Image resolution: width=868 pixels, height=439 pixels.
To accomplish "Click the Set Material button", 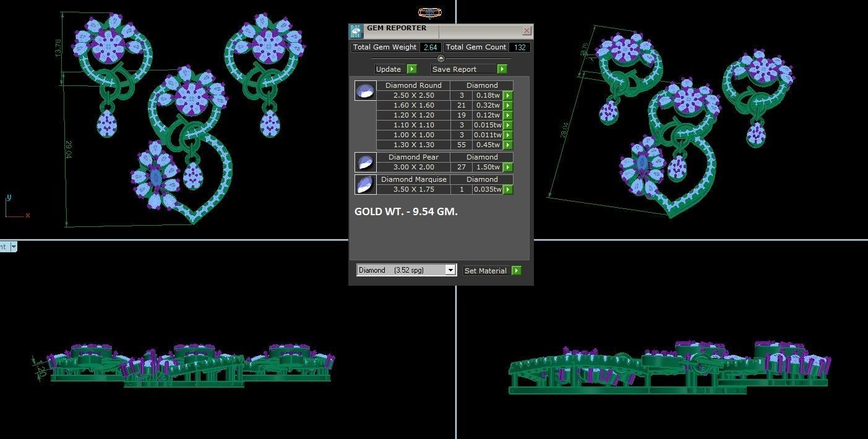I will point(486,271).
